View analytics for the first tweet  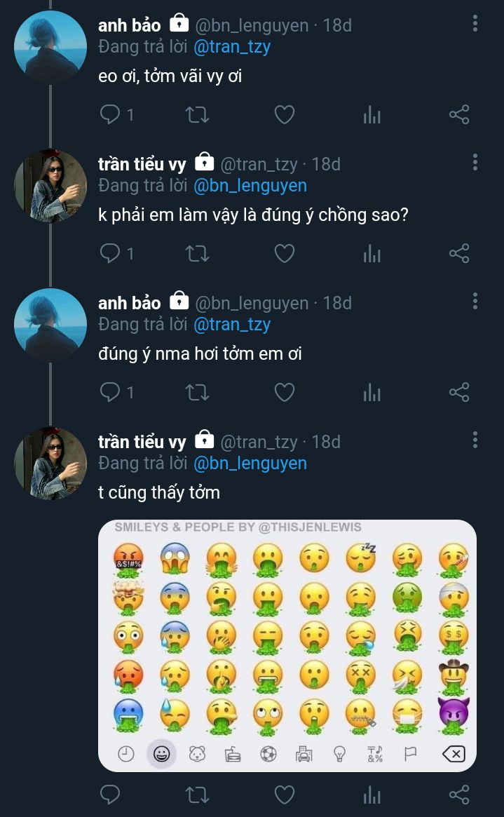(x=372, y=115)
